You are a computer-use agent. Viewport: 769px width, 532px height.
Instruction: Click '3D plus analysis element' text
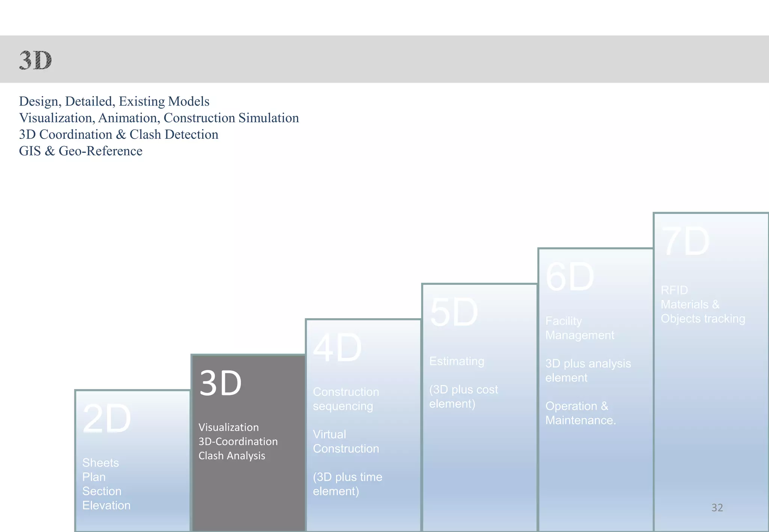point(588,371)
